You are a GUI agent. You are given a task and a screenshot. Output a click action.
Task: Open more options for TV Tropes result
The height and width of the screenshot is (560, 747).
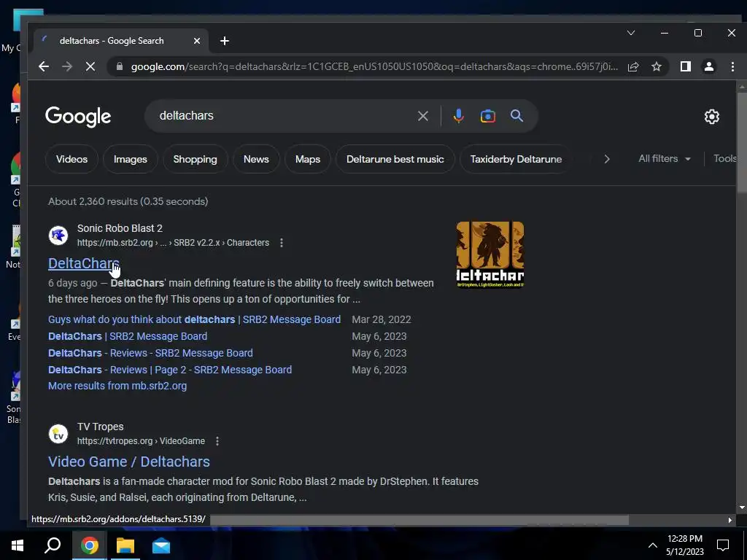click(217, 441)
